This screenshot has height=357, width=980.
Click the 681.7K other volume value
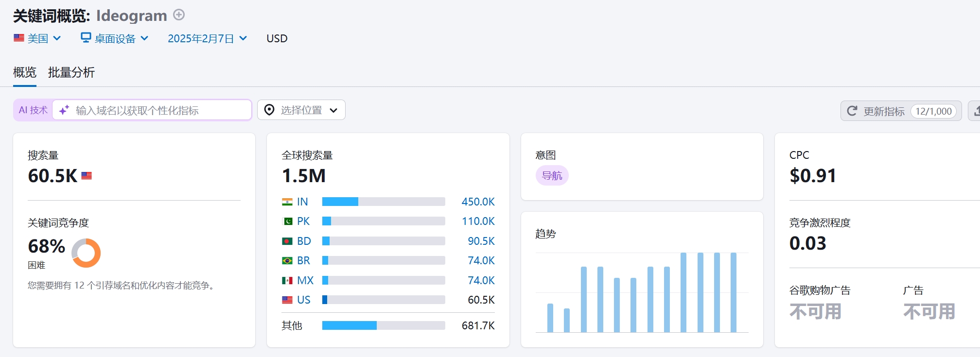(x=478, y=325)
